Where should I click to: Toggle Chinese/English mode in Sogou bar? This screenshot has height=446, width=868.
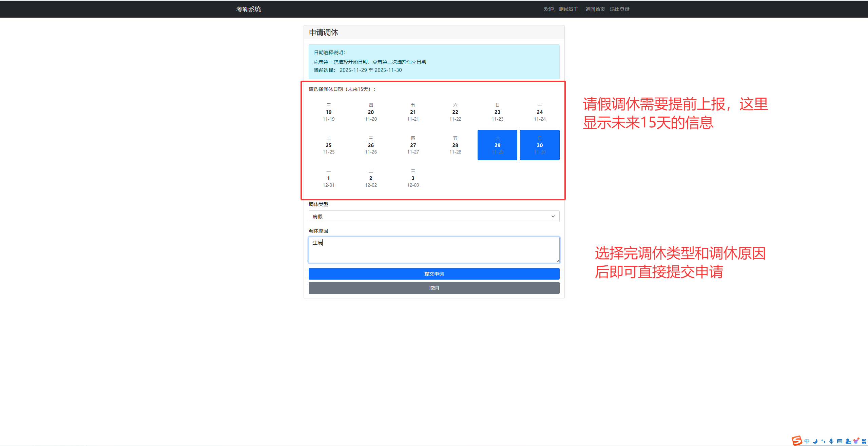807,441
